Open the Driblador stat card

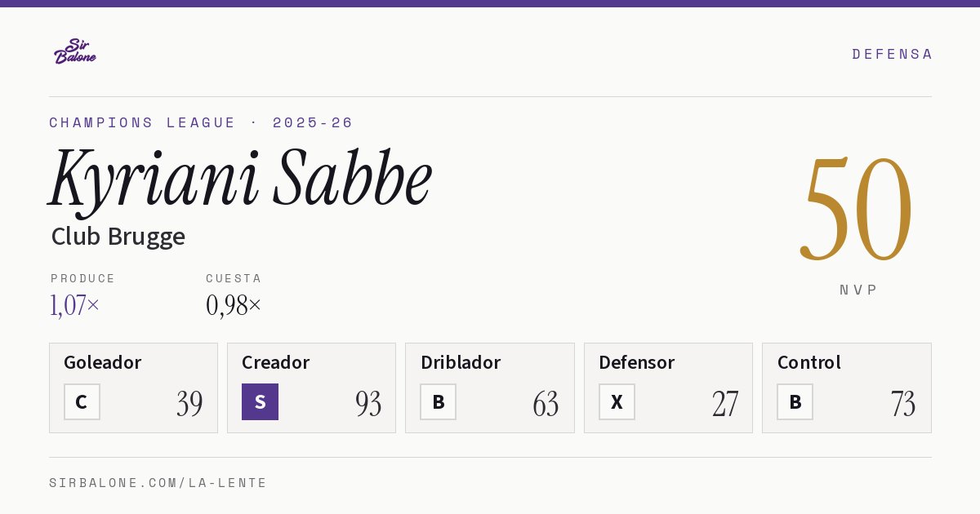490,388
